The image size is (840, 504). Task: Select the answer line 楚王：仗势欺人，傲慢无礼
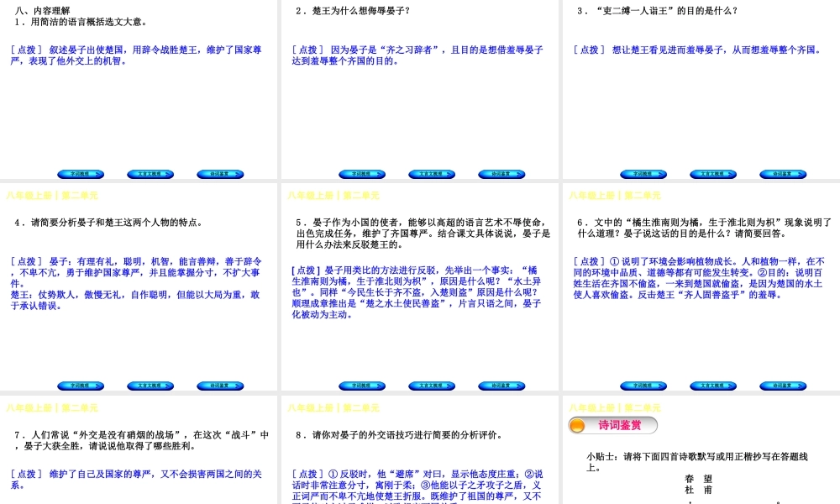135,301
